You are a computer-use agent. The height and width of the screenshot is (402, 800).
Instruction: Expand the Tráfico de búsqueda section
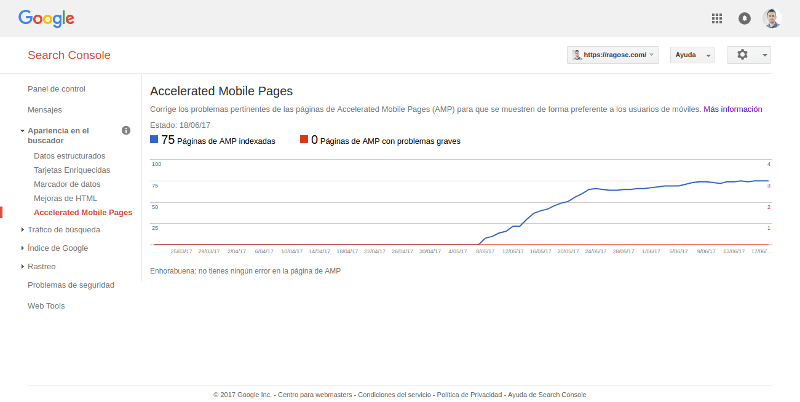click(x=22, y=230)
